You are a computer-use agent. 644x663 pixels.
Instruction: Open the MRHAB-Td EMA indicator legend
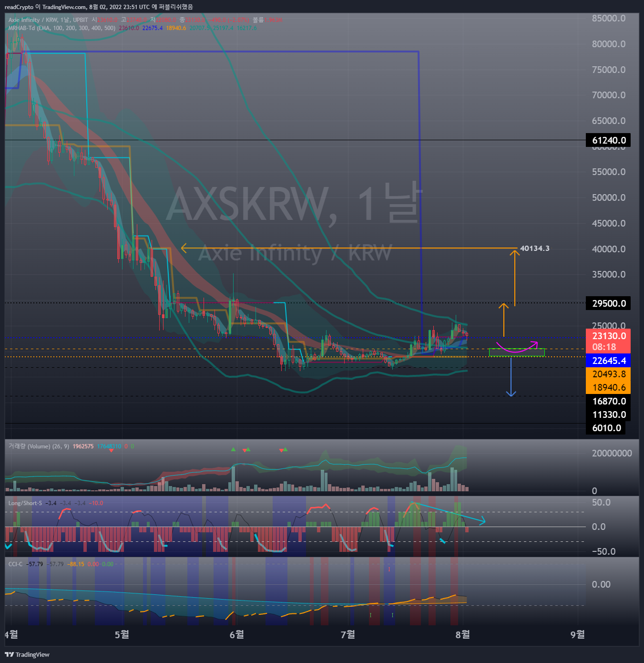62,28
